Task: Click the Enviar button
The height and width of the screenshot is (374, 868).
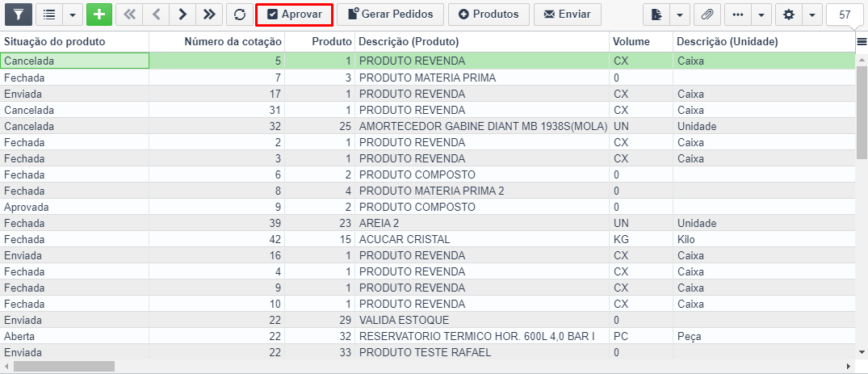Action: [568, 15]
